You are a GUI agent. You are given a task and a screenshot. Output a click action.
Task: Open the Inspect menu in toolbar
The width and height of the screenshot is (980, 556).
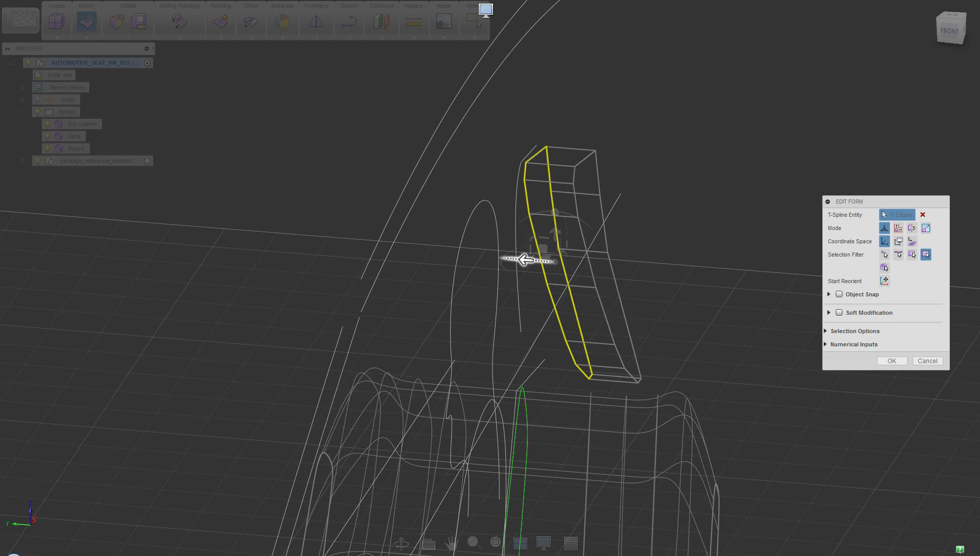click(x=413, y=6)
